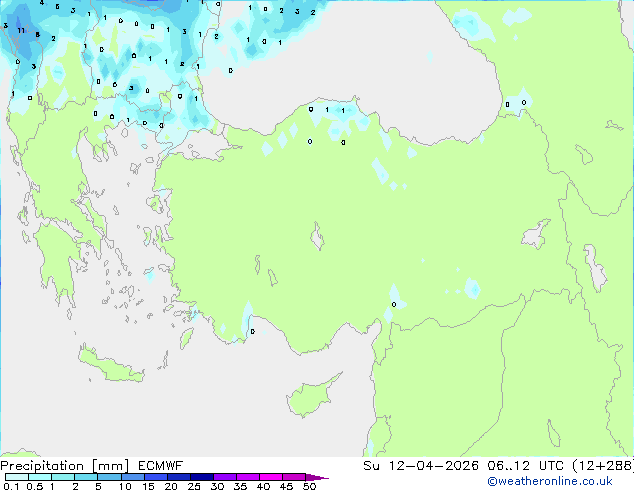Click the date "Su 12-04-2026"
Image resolution: width=634 pixels, height=490 pixels.
[421, 466]
